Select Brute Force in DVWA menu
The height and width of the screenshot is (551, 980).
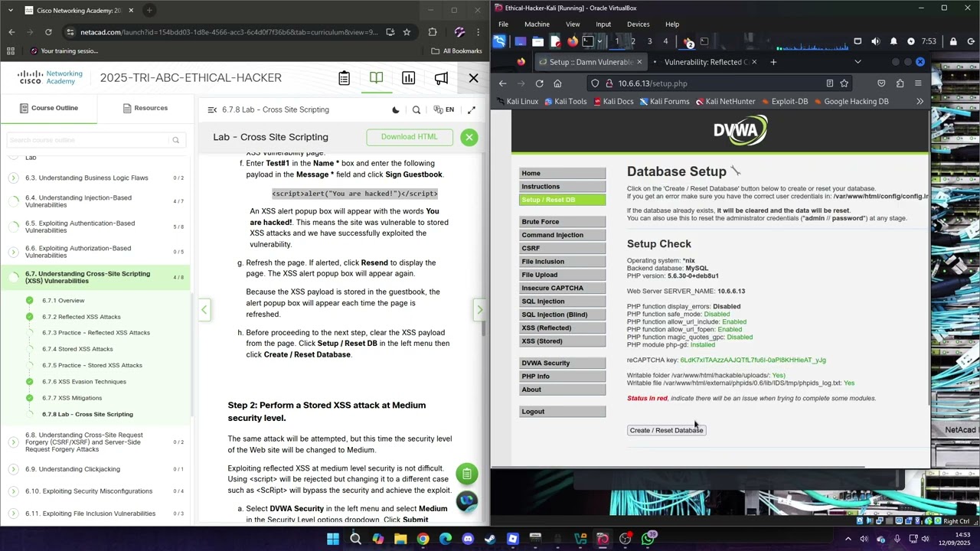562,222
